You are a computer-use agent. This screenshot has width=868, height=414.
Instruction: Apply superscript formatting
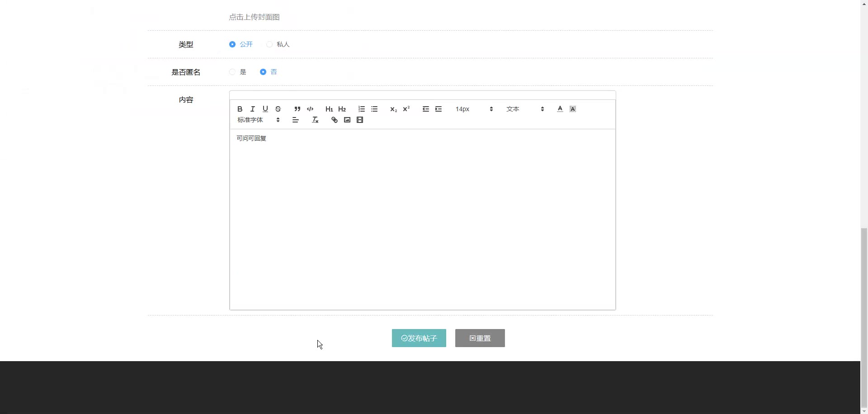[406, 109]
